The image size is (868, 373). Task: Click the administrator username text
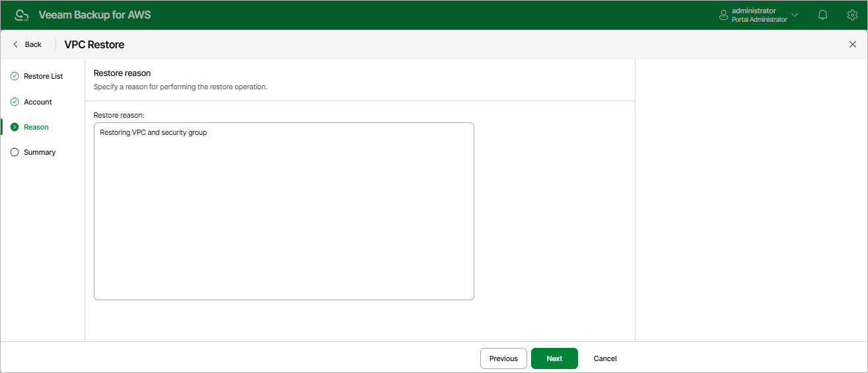pyautogui.click(x=754, y=11)
